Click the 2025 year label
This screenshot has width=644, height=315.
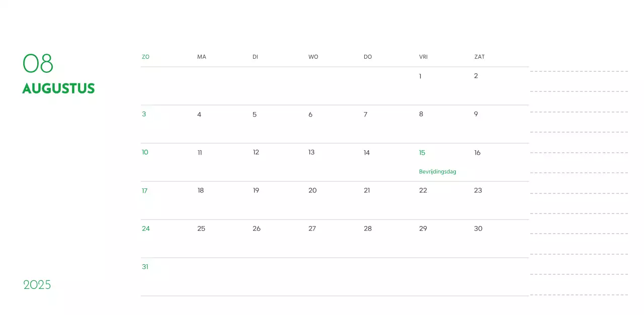coord(37,285)
